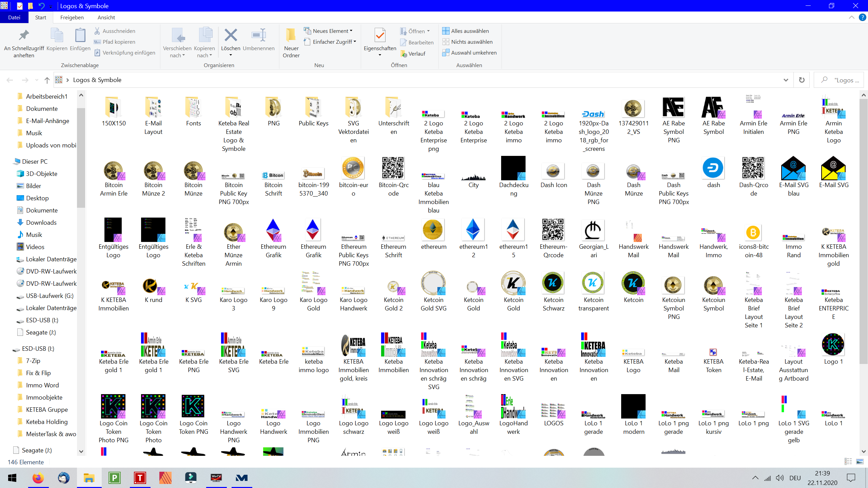This screenshot has width=868, height=488.
Task: Click the Back navigation arrow
Action: click(10, 80)
